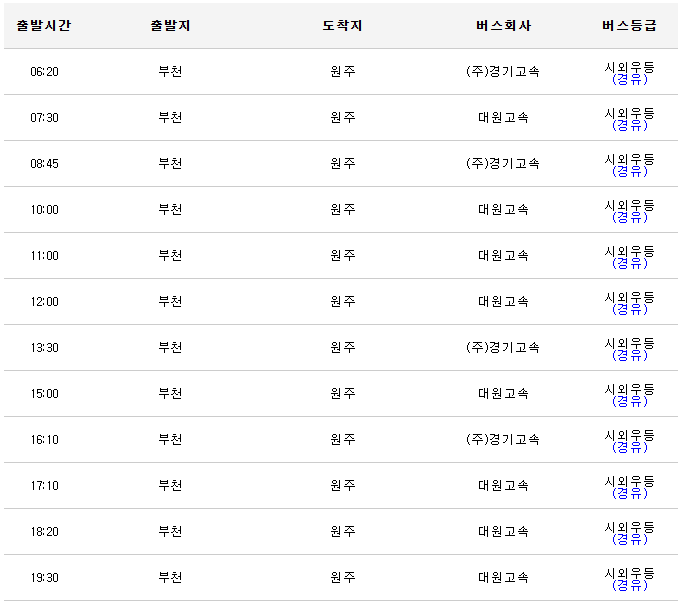Viewport: 678px width, 603px height.
Task: Open the (경유) link in 15:00 row
Action: click(630, 402)
